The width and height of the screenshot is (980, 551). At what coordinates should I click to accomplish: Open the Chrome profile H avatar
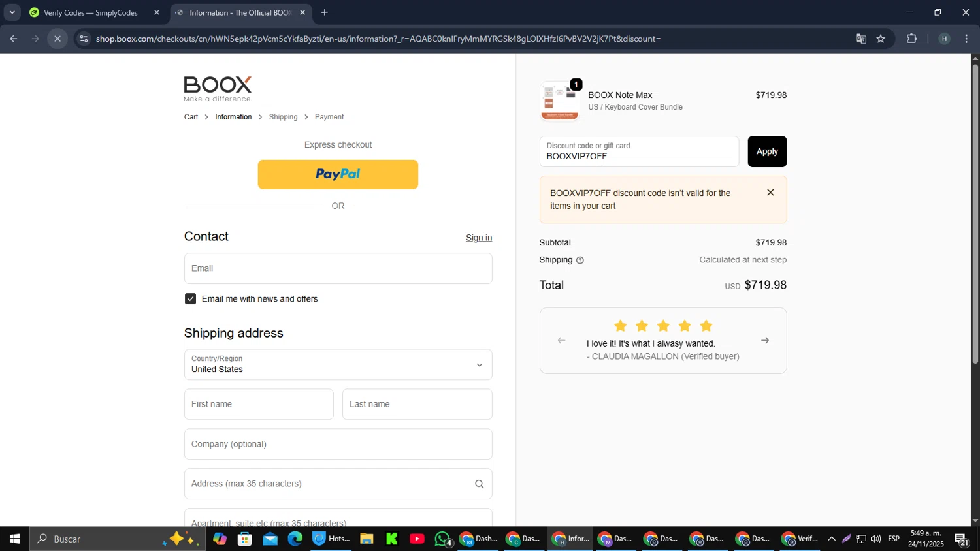pyautogui.click(x=944, y=39)
